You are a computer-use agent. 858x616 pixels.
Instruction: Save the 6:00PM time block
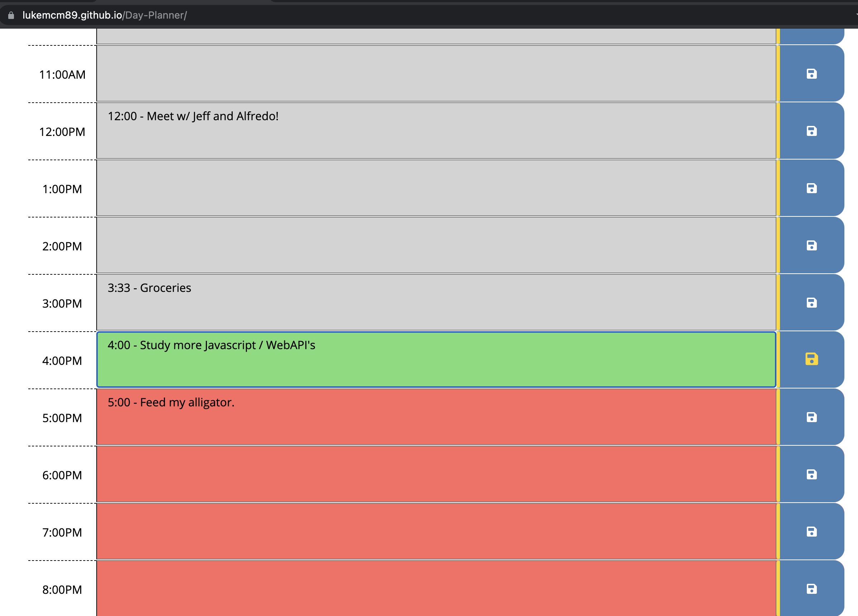tap(812, 475)
